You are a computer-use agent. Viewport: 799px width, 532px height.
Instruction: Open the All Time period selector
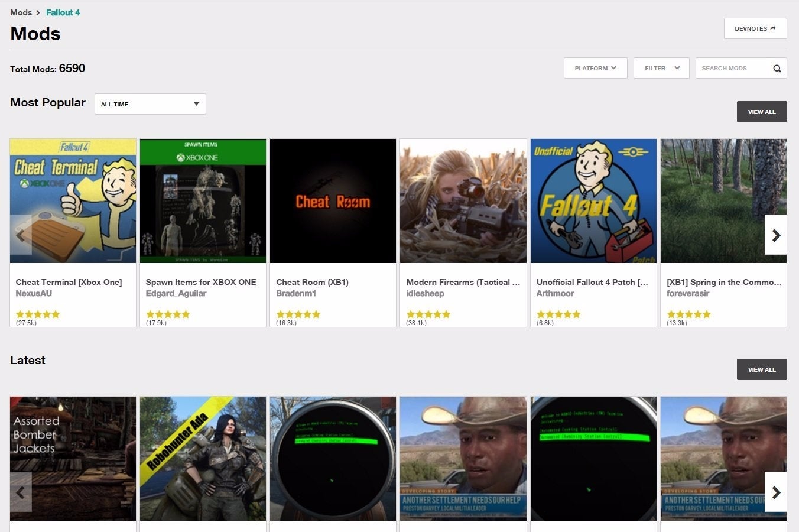150,104
